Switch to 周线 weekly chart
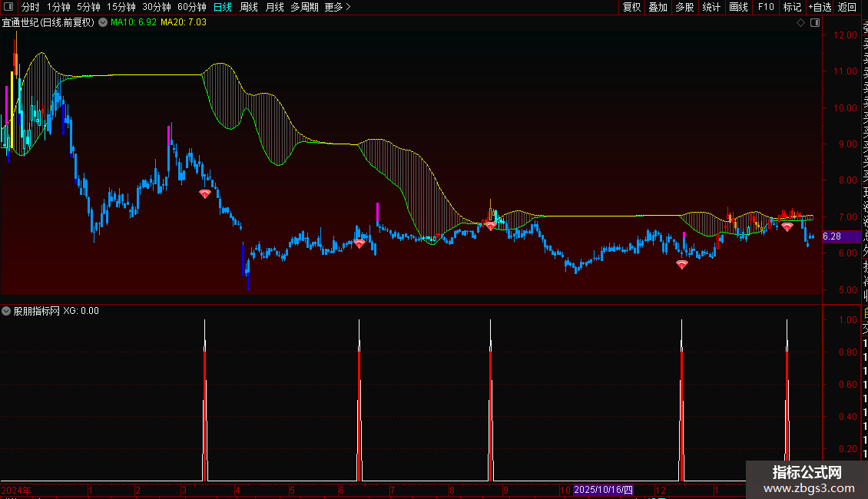868x499 pixels. [x=249, y=7]
